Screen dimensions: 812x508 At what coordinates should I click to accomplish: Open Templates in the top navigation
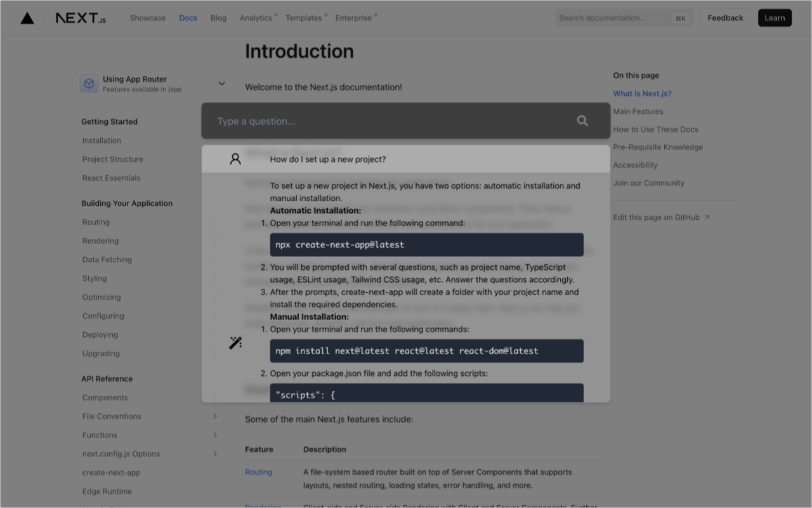tap(304, 18)
